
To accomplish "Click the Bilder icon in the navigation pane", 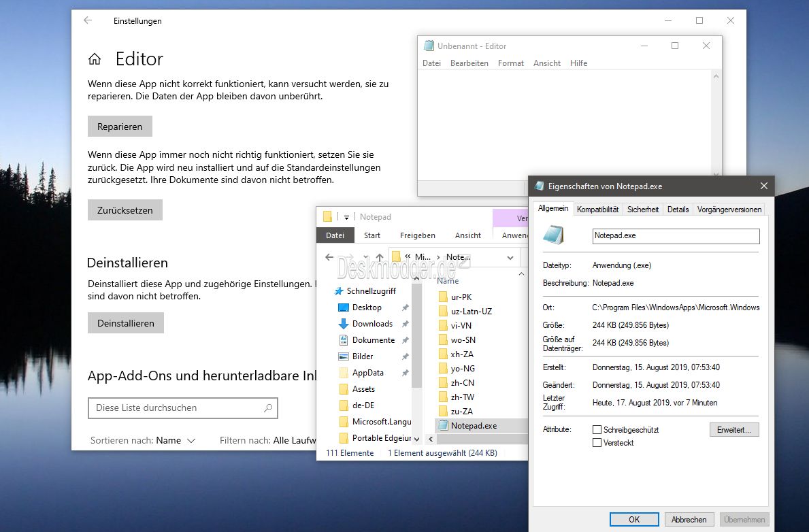I will (344, 356).
